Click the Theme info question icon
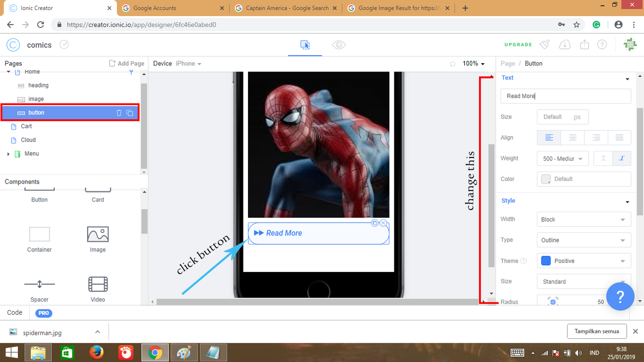The height and width of the screenshot is (362, 644). click(524, 261)
